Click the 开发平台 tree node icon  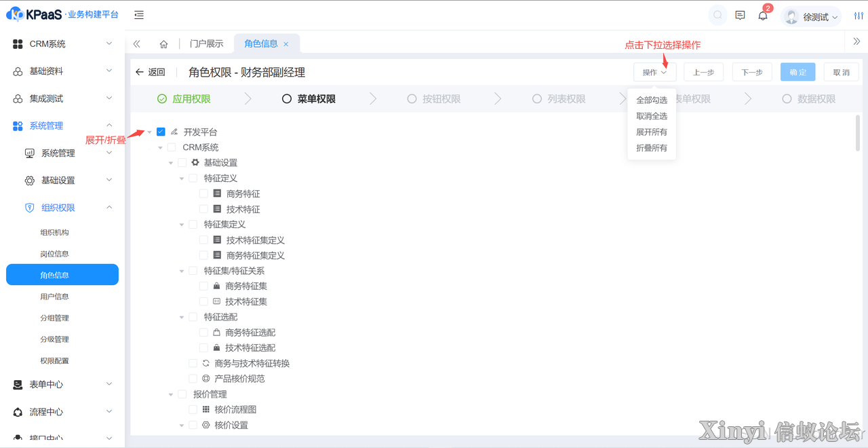coord(174,132)
